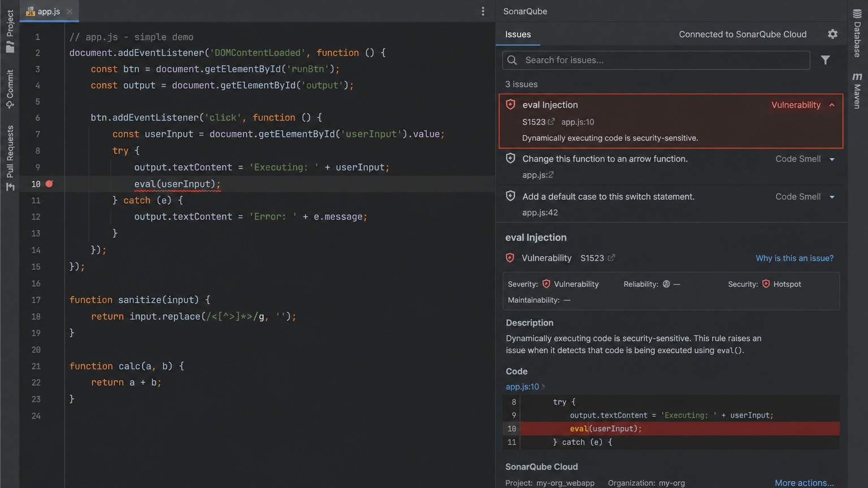Click the eval(userInput) call in the editor
Screen dimensions: 868x488
[177, 184]
